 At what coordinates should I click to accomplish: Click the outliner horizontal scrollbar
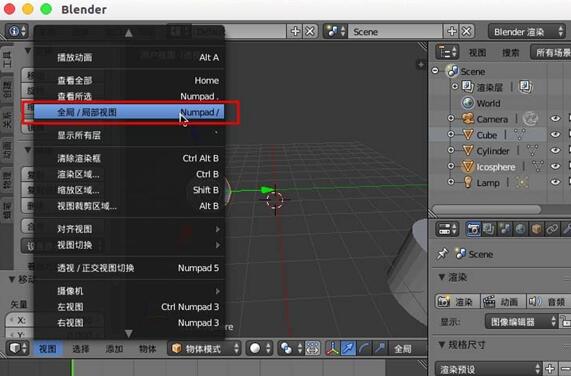[487, 209]
